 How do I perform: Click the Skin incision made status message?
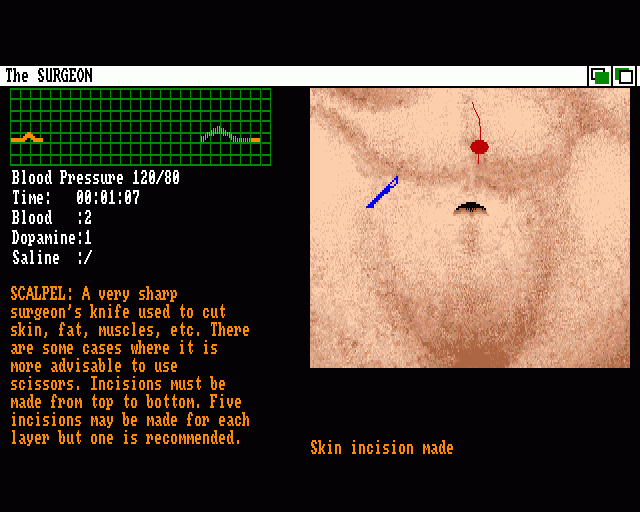click(381, 448)
